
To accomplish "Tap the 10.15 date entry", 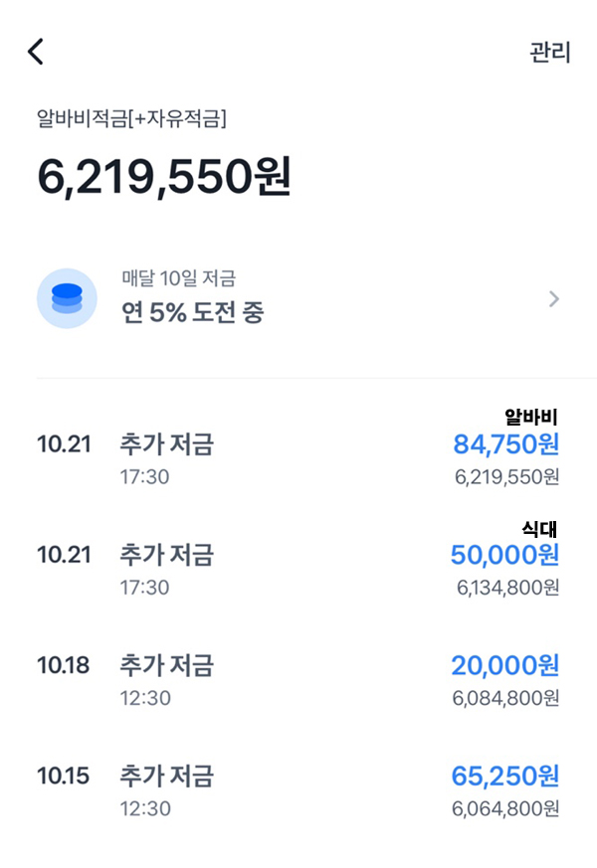I will pyautogui.click(x=63, y=776).
